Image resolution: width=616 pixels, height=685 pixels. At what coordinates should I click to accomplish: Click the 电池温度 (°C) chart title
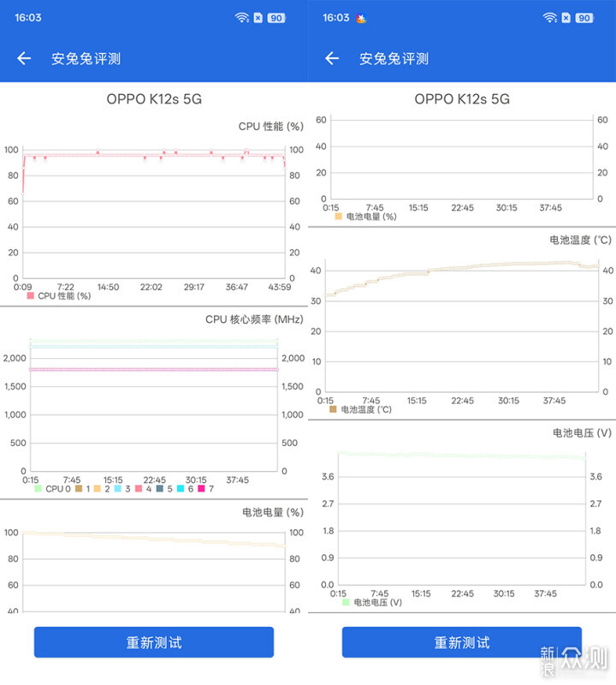point(580,240)
